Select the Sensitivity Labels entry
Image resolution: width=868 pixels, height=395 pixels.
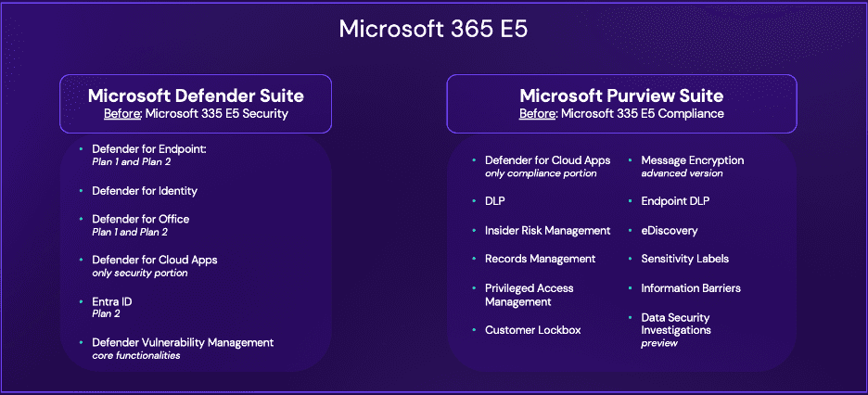point(684,259)
